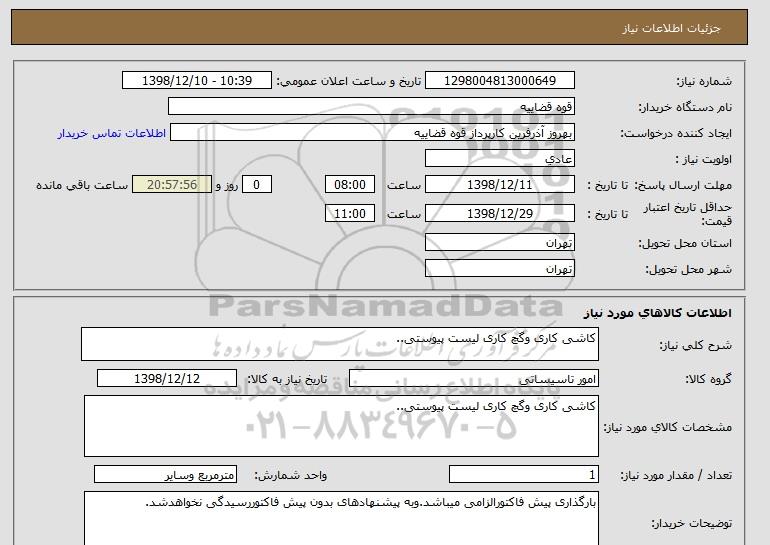Select the label شرح کلی نیاز

695,345
